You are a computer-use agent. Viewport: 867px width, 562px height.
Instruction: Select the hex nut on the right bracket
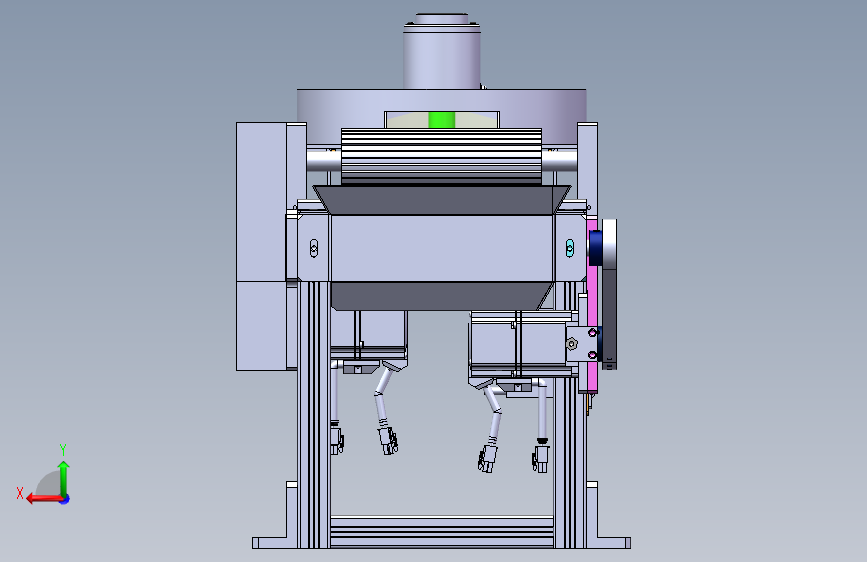[x=572, y=344]
